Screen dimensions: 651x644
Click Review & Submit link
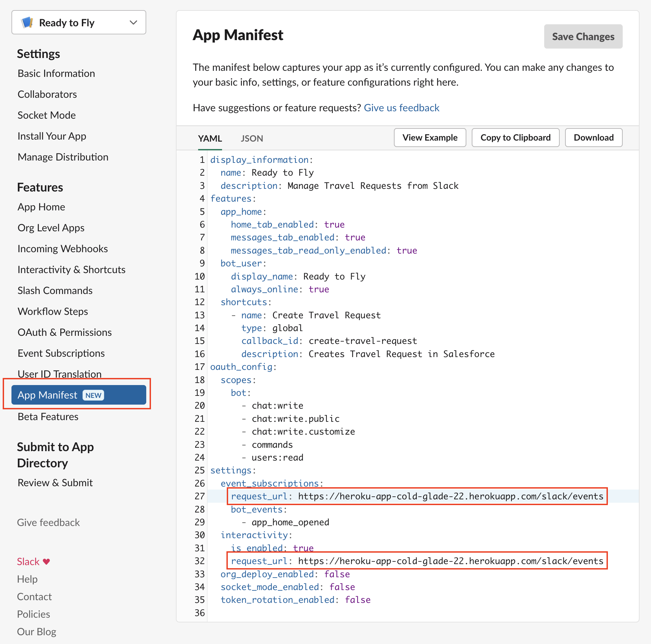55,483
